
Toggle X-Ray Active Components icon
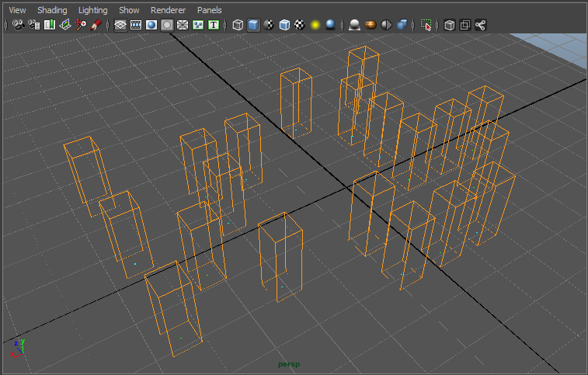pos(465,25)
